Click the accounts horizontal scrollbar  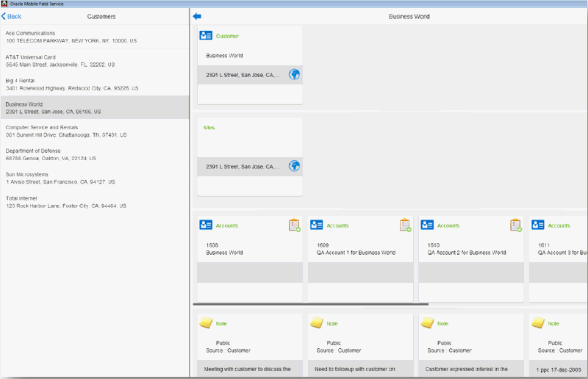click(x=310, y=304)
